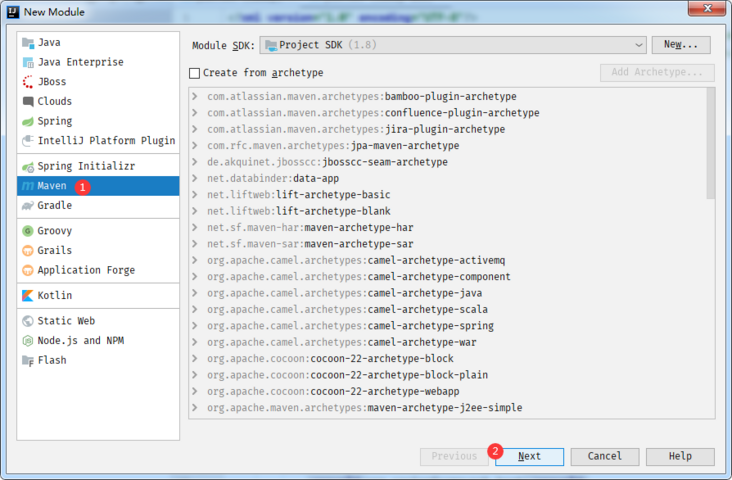The height and width of the screenshot is (480, 732).
Task: Choose Static Web in module list
Action: 66,321
